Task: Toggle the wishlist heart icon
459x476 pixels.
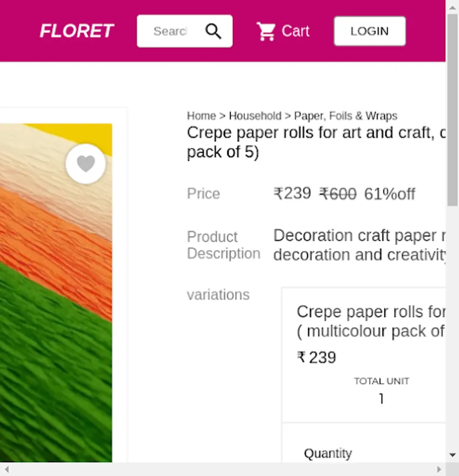Action: 86,163
